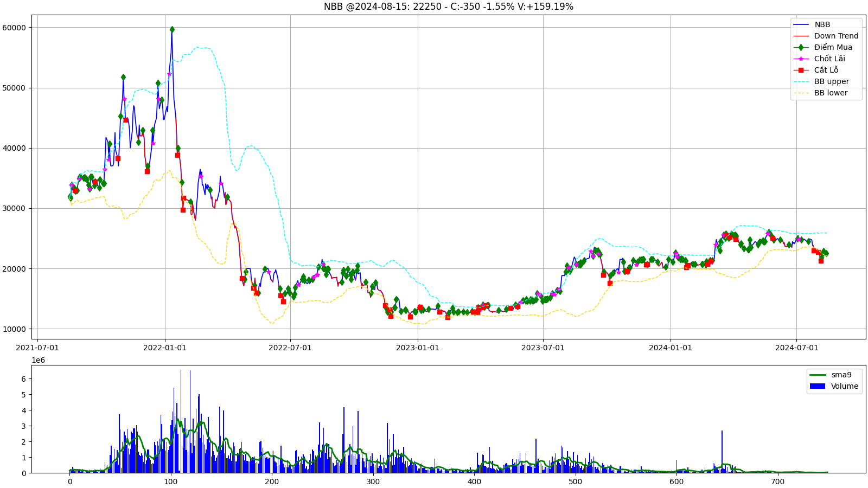Select the Down Trend legend entry
The height and width of the screenshot is (488, 868).
pyautogui.click(x=826, y=36)
